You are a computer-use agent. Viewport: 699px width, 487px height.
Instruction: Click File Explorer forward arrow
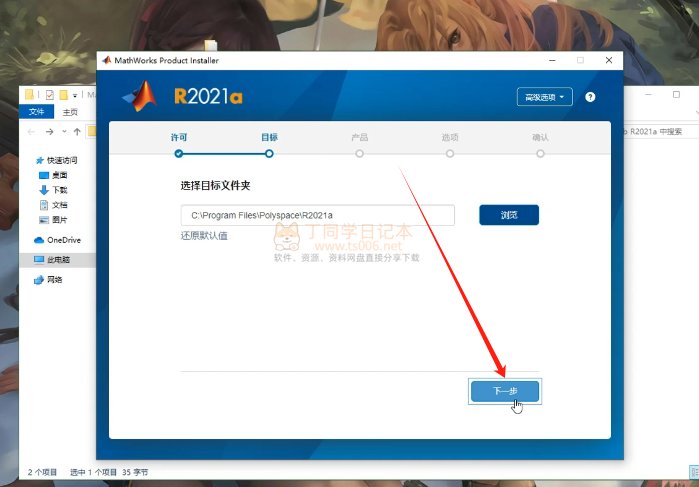[49, 132]
